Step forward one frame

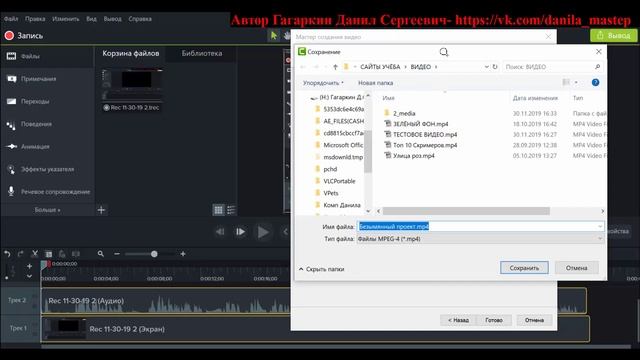coord(240,232)
